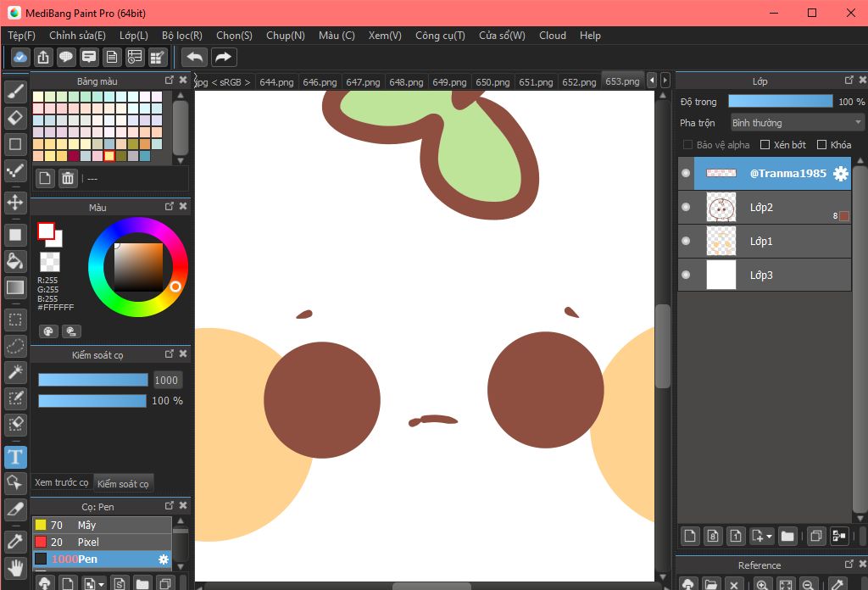
Task: Close the Cọ: Pen brush panel
Action: [183, 505]
